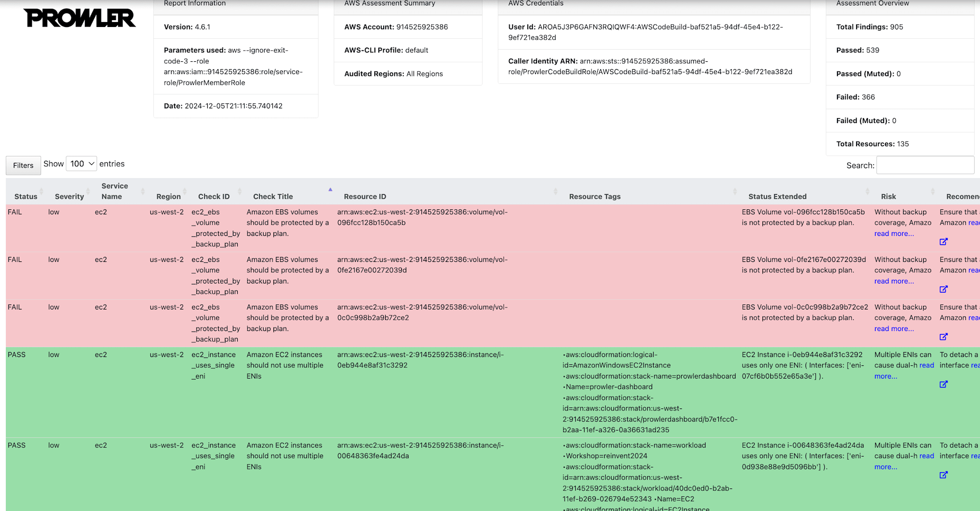
Task: Select resource ARN ending 0c0c998b2a9b72ce2
Action: (422, 312)
